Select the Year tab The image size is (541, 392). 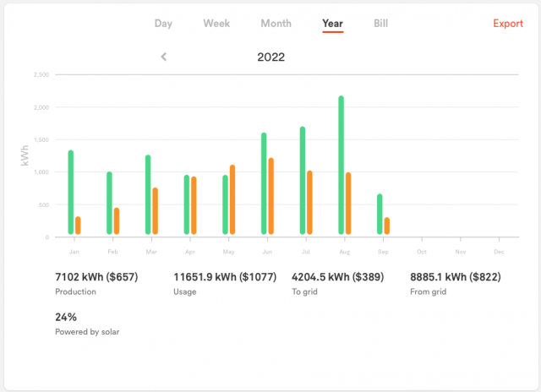point(332,24)
